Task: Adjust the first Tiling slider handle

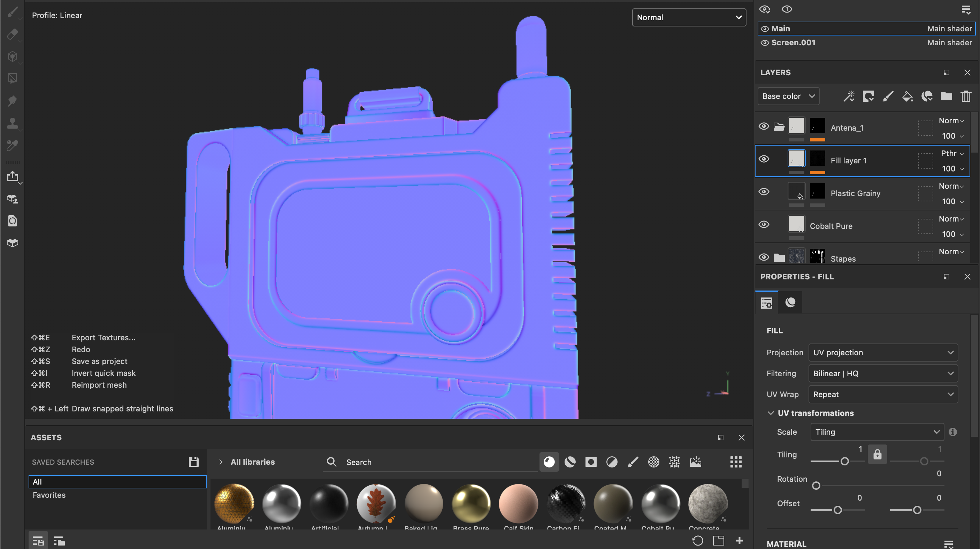Action: point(844,461)
